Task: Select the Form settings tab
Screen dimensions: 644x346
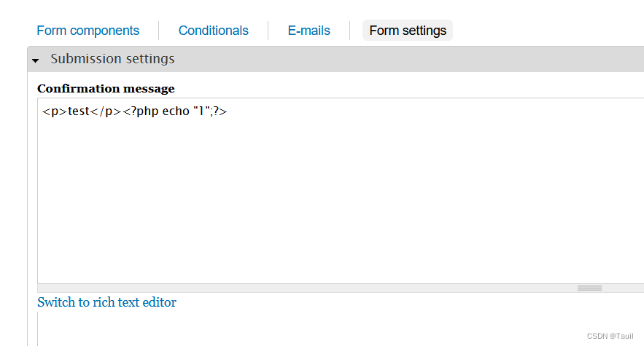Action: [408, 31]
